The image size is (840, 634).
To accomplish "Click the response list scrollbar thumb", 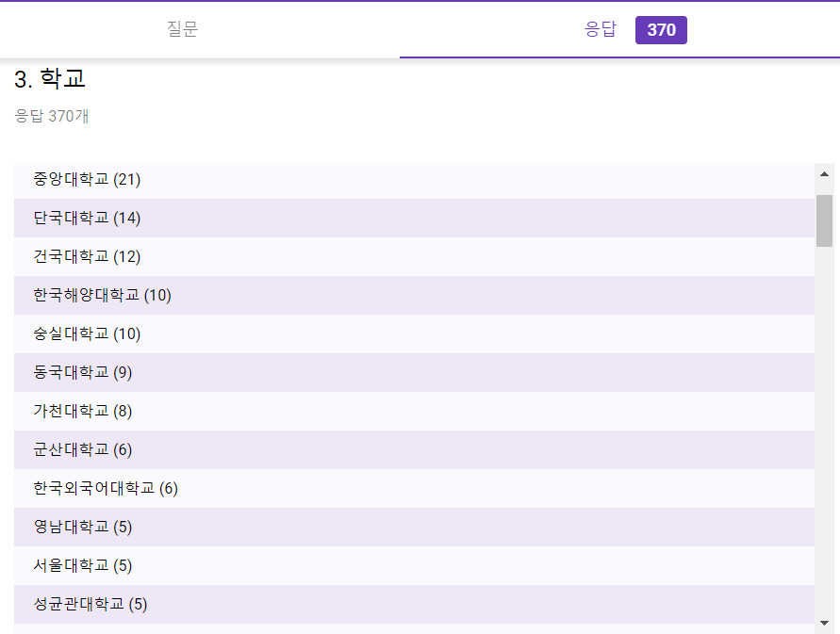I will coord(825,220).
